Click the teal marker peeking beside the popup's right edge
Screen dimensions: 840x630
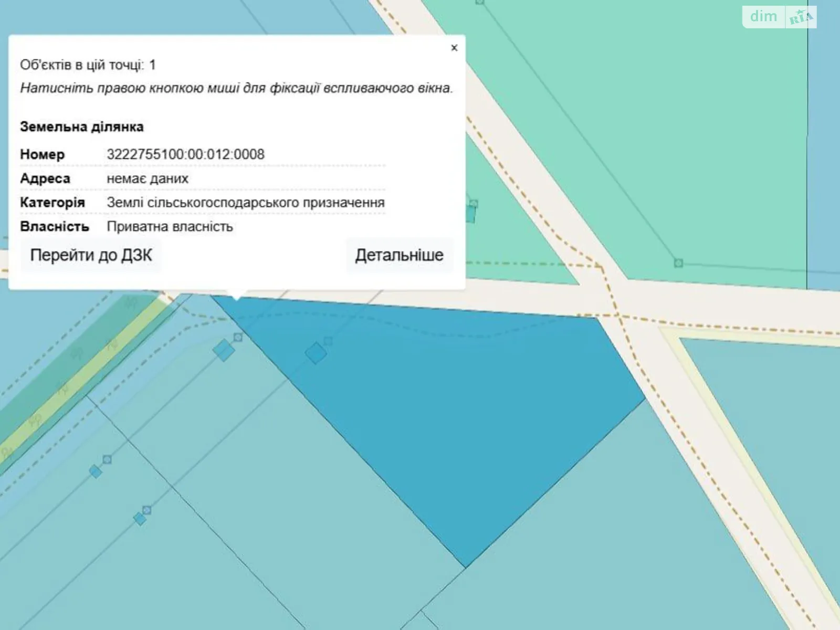(x=470, y=213)
